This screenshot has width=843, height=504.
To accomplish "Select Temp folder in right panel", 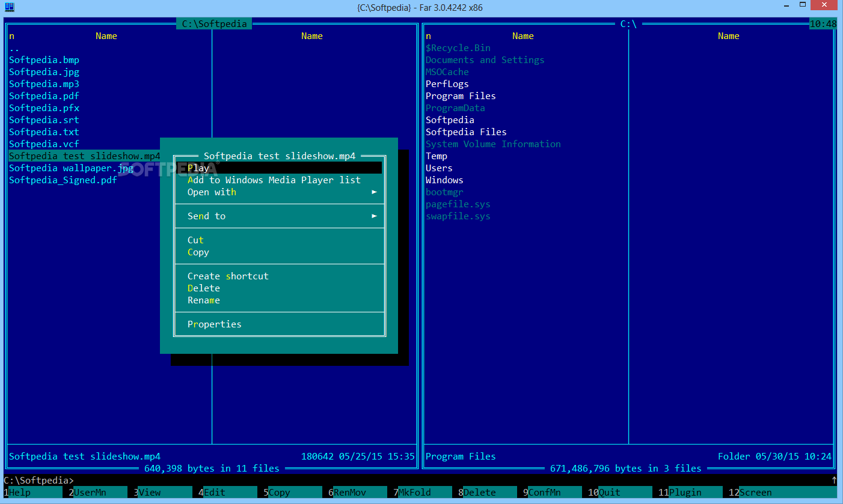I will pos(437,156).
